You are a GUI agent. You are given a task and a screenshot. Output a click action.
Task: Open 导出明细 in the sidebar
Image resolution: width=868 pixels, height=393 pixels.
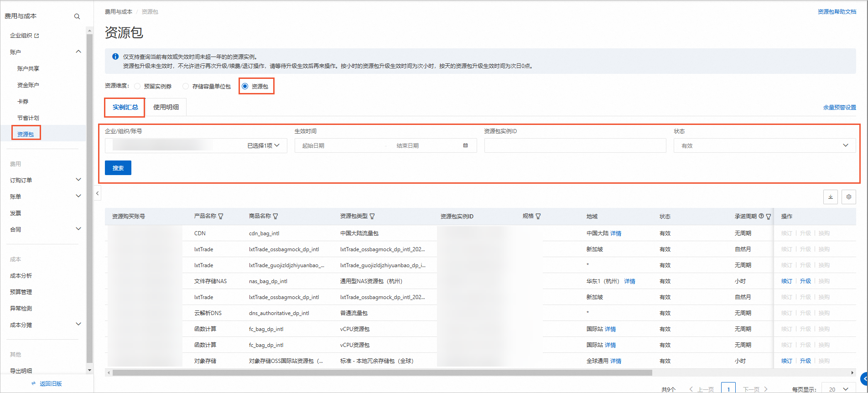pyautogui.click(x=21, y=371)
